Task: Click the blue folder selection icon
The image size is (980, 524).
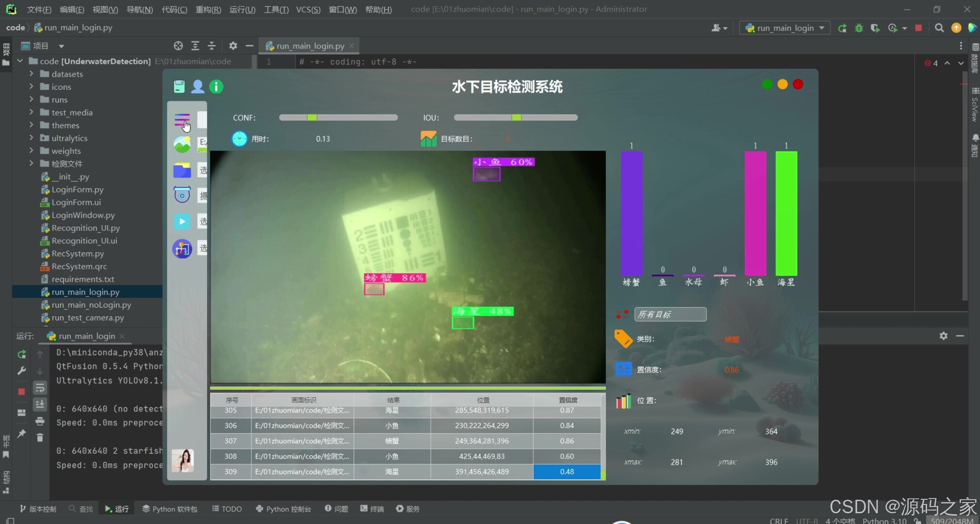Action: [182, 170]
